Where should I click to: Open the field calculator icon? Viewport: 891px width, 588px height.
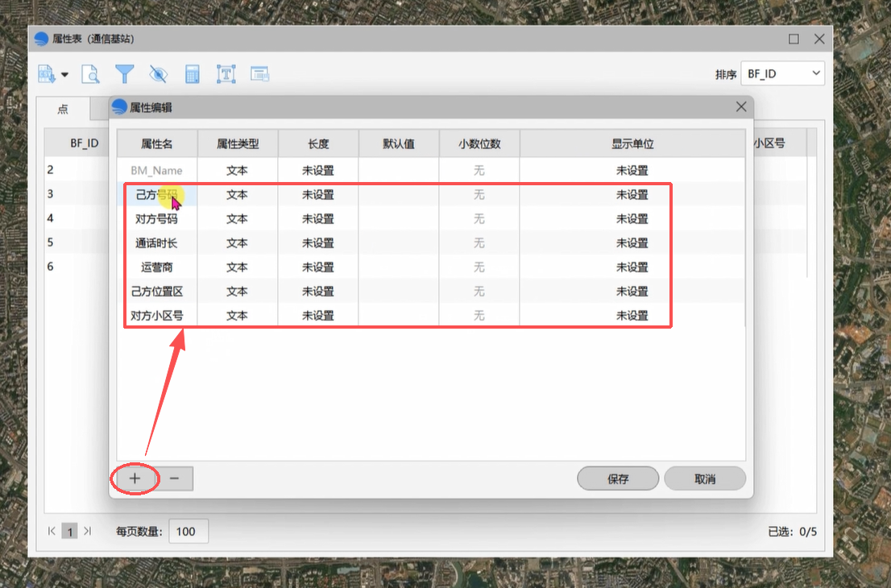click(x=192, y=74)
